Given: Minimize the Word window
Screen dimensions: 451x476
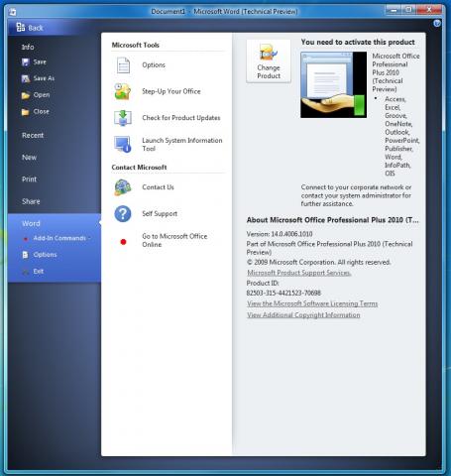Looking at the screenshot, I should 394,10.
